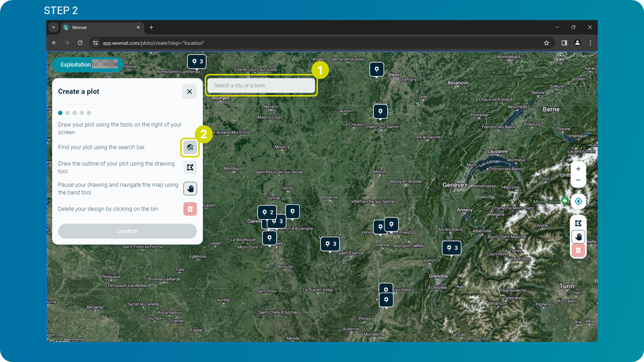This screenshot has width=644, height=362.
Task: Click the map marker near Saint-Priest
Action: [391, 224]
